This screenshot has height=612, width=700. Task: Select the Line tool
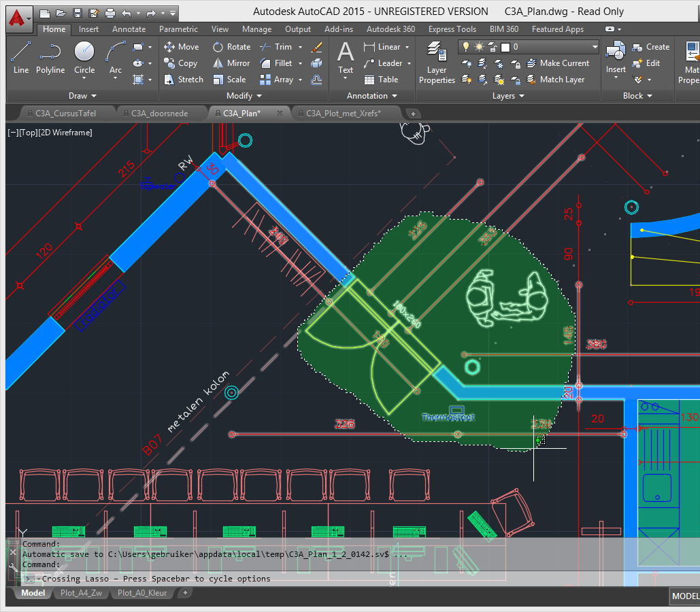click(x=20, y=58)
